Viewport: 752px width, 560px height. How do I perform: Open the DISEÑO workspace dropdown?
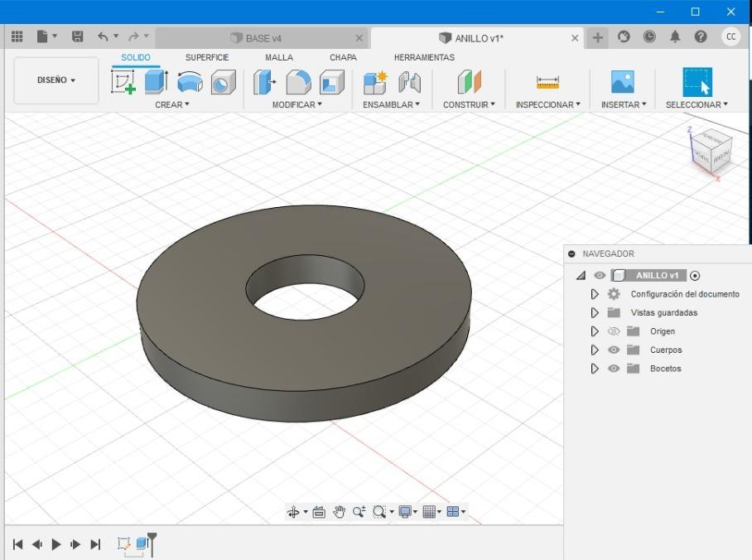56,80
